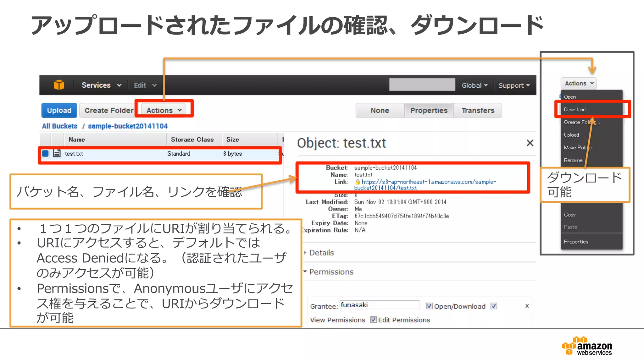The image size is (644, 362).
Task: Choose Upload from the Actions menu
Action: pyautogui.click(x=591, y=135)
